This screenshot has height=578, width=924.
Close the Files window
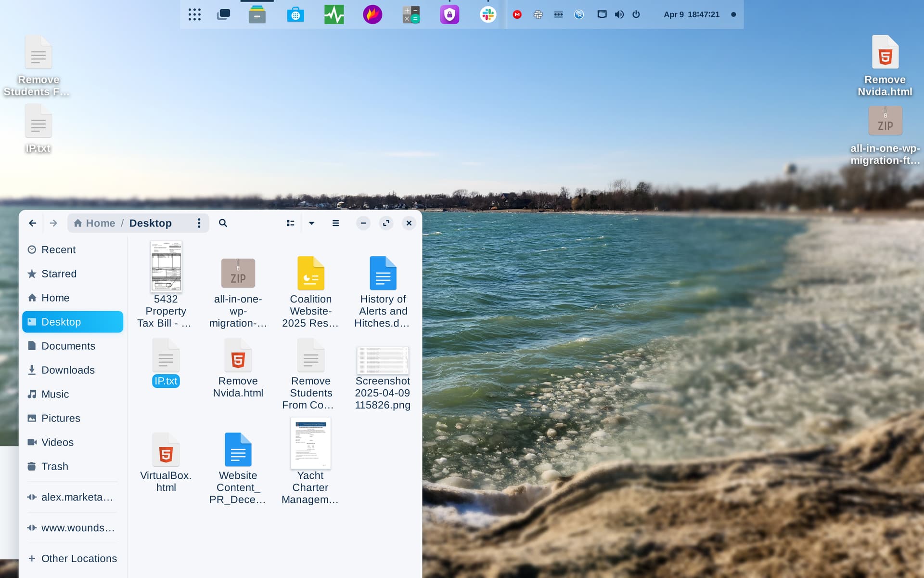pyautogui.click(x=409, y=223)
